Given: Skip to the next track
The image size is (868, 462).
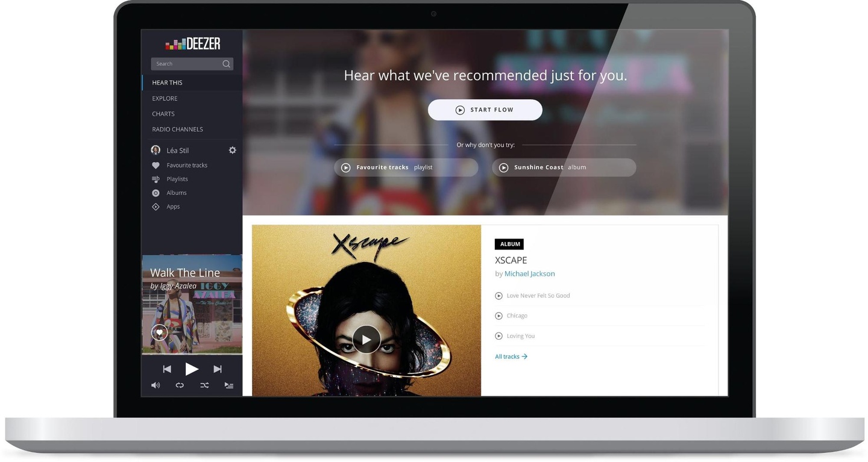Looking at the screenshot, I should tap(218, 369).
